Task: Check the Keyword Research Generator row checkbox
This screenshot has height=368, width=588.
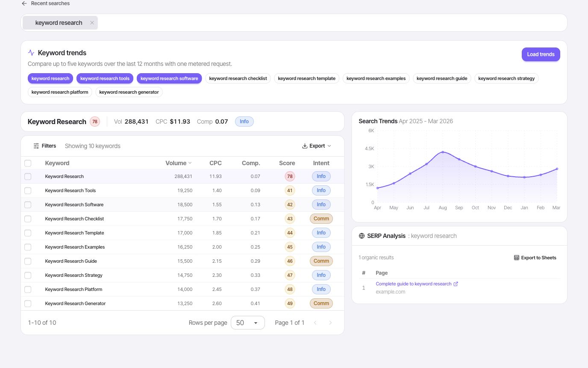Action: pyautogui.click(x=28, y=303)
